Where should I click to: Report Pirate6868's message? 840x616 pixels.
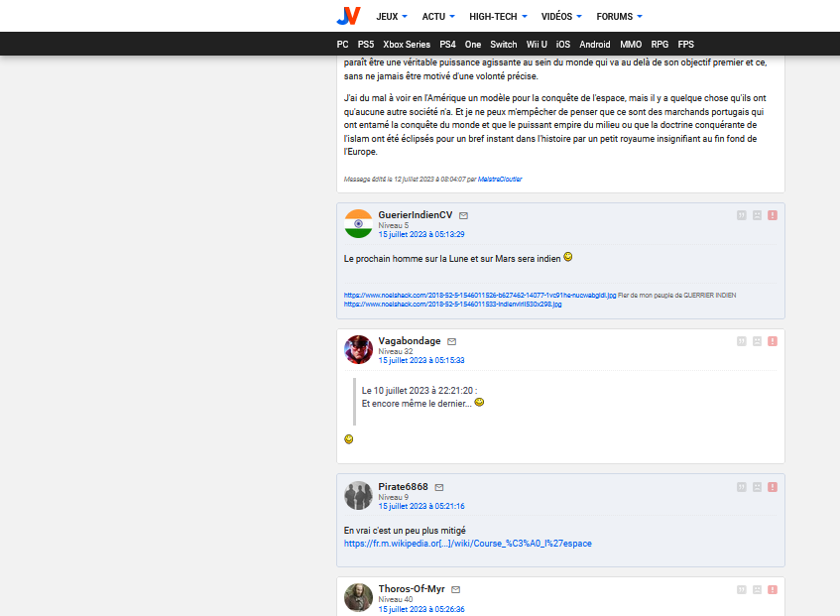click(773, 487)
